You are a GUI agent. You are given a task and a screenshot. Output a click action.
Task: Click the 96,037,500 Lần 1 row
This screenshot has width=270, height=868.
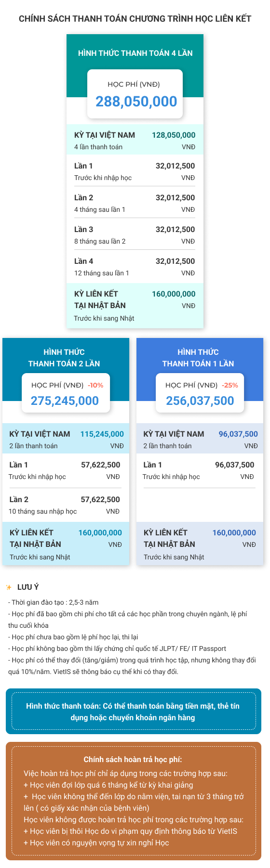(x=200, y=470)
